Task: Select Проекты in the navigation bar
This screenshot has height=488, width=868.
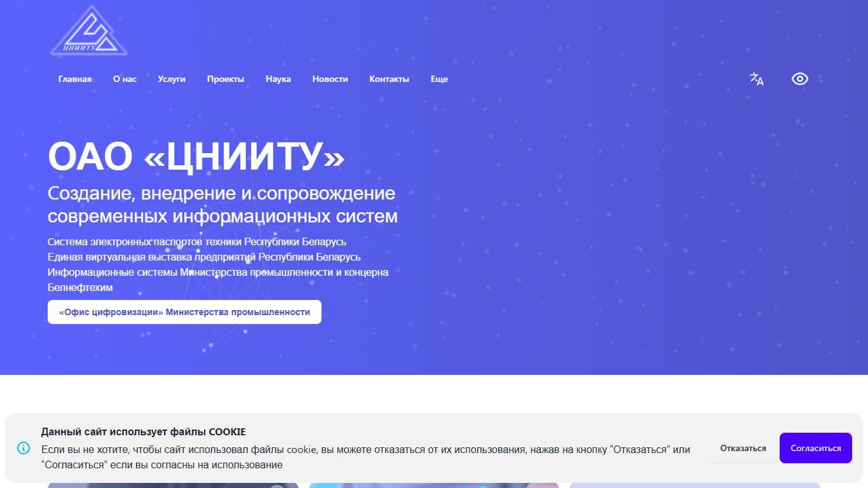Action: tap(226, 79)
